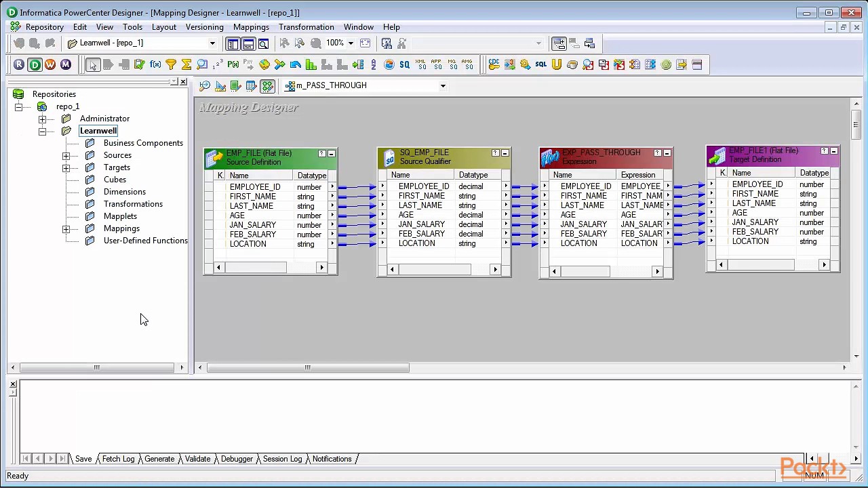Collapse the repo_1 repository node
Screen dimensions: 868x488
(18, 107)
